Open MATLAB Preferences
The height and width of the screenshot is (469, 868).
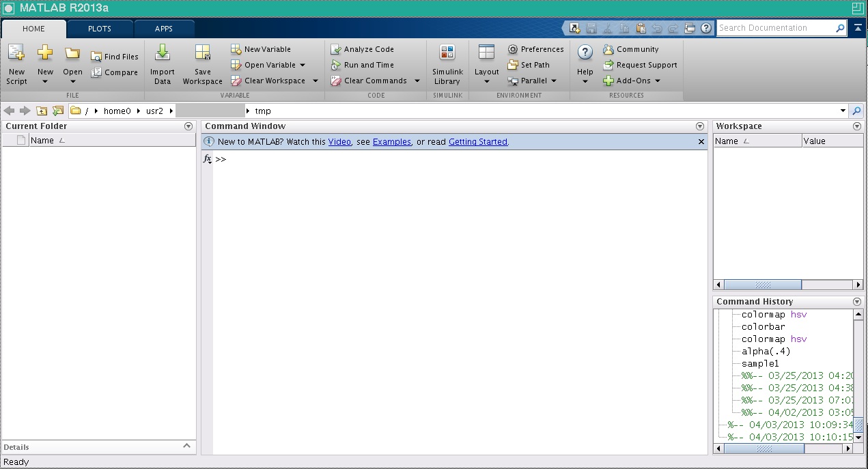[536, 49]
